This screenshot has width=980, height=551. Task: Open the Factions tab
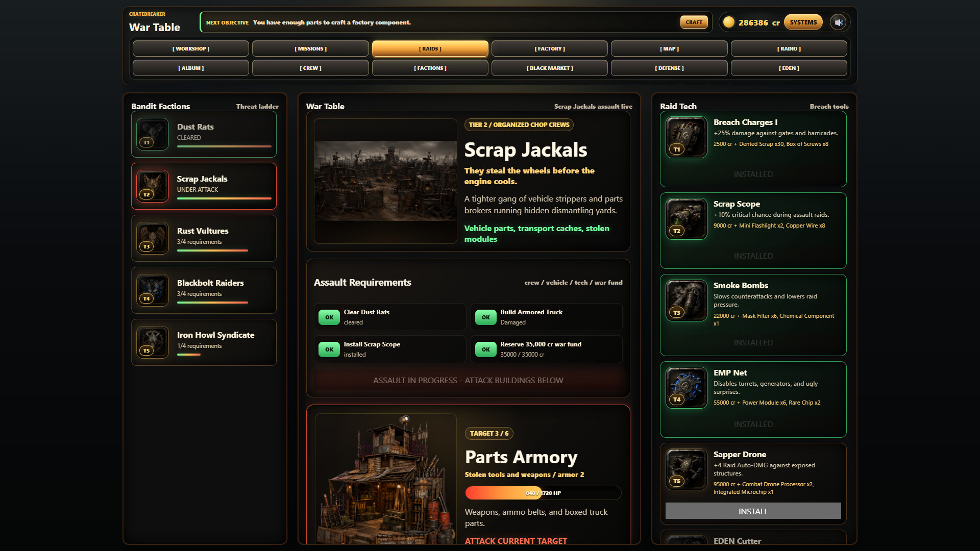(430, 68)
